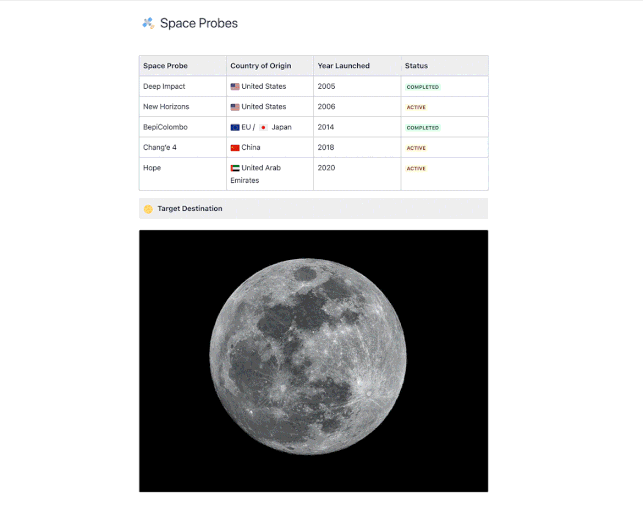
Task: Click the yellow moon emoji in Target Destination
Action: pyautogui.click(x=148, y=209)
